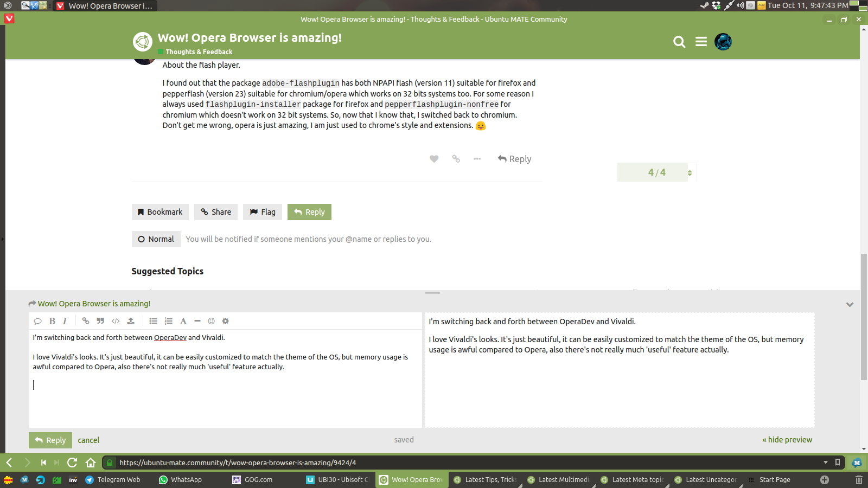Open the Normal notification level dropdown

coord(156,239)
